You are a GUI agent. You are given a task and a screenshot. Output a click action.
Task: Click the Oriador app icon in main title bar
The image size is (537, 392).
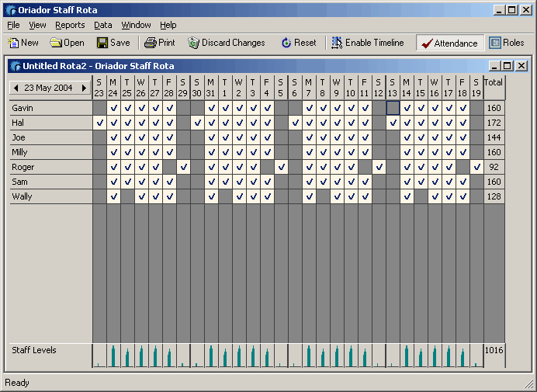[12, 10]
